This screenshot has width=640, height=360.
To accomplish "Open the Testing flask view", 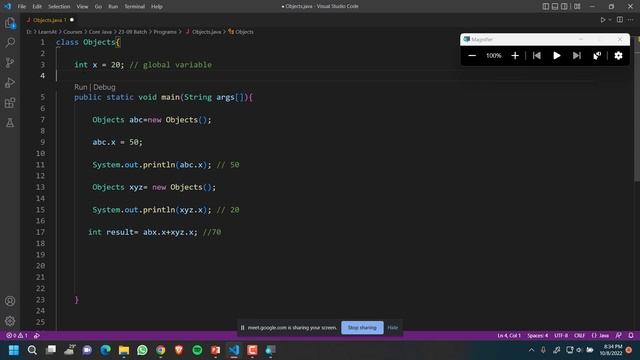I will point(10,122).
